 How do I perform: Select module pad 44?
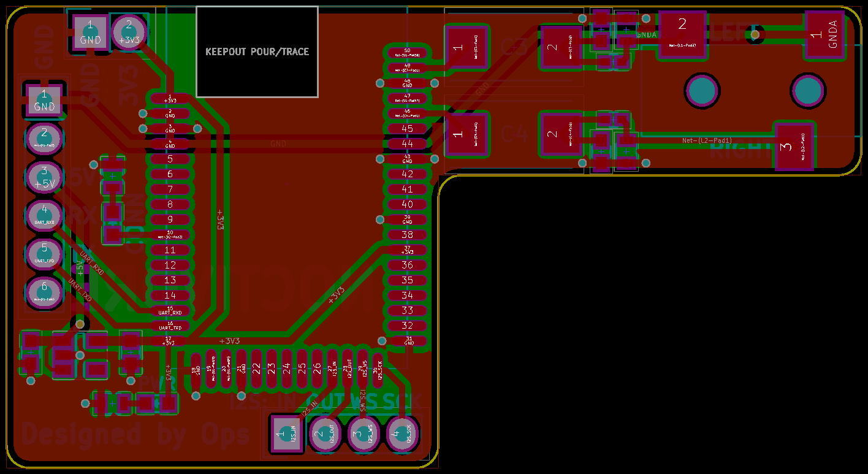407,143
